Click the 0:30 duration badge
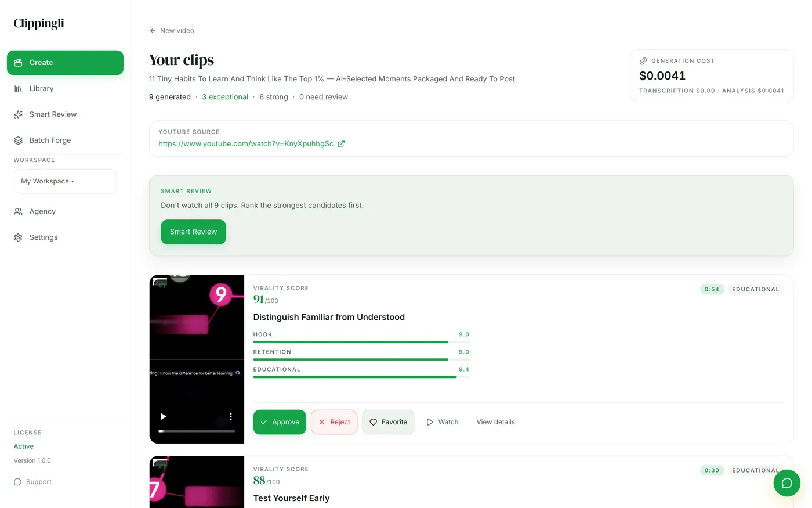The image size is (812, 508). pos(712,470)
